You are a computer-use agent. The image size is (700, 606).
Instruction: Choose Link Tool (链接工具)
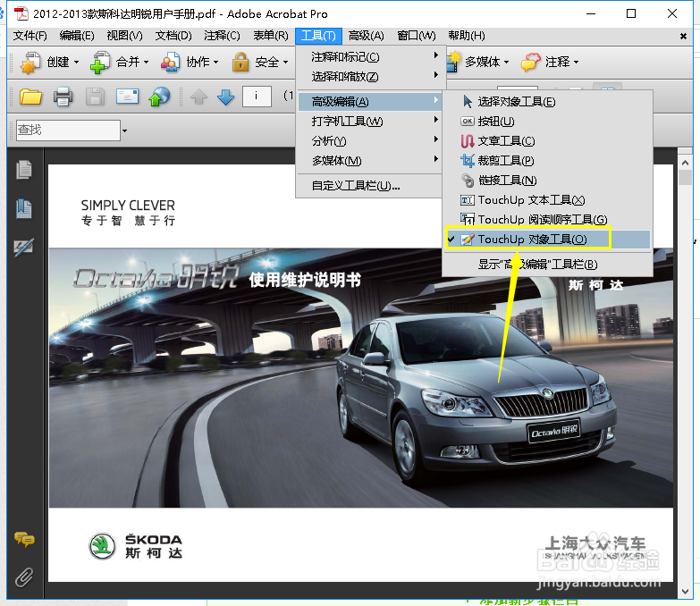[547, 181]
